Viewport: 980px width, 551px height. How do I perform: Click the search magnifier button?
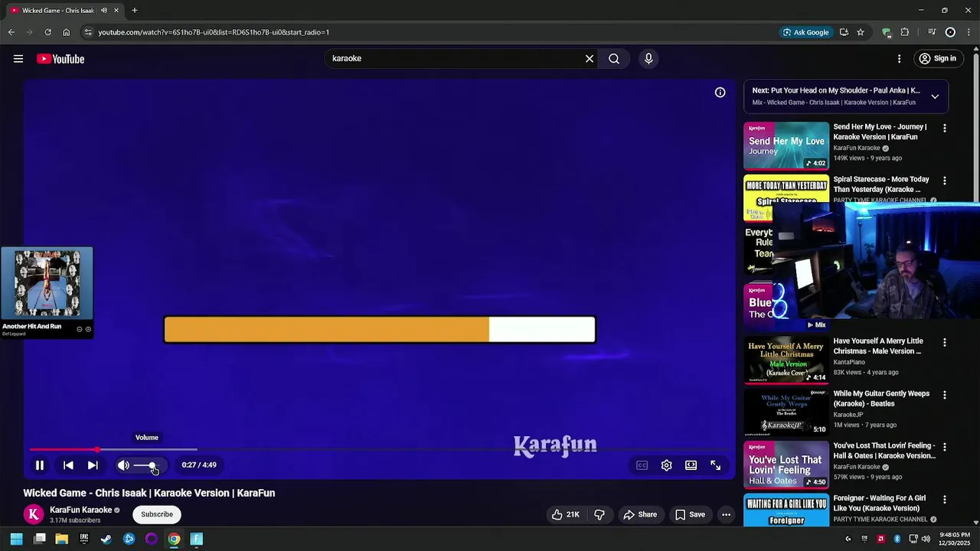tap(614, 58)
